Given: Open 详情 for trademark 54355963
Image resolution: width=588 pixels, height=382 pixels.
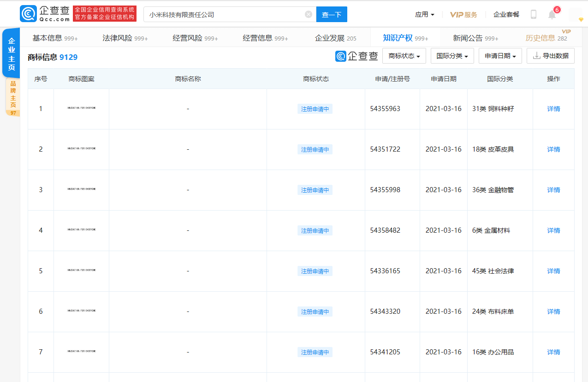Looking at the screenshot, I should (x=553, y=109).
